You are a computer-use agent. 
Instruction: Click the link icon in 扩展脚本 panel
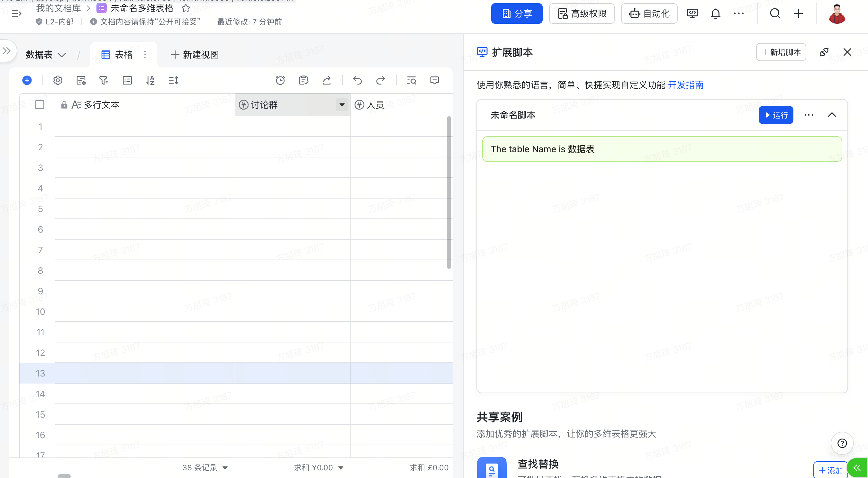tap(824, 52)
